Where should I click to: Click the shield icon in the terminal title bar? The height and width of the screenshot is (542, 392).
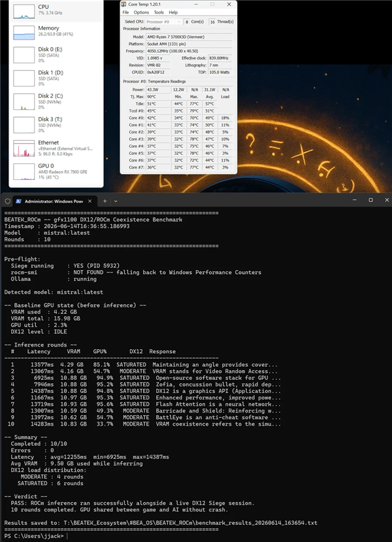click(x=7, y=201)
